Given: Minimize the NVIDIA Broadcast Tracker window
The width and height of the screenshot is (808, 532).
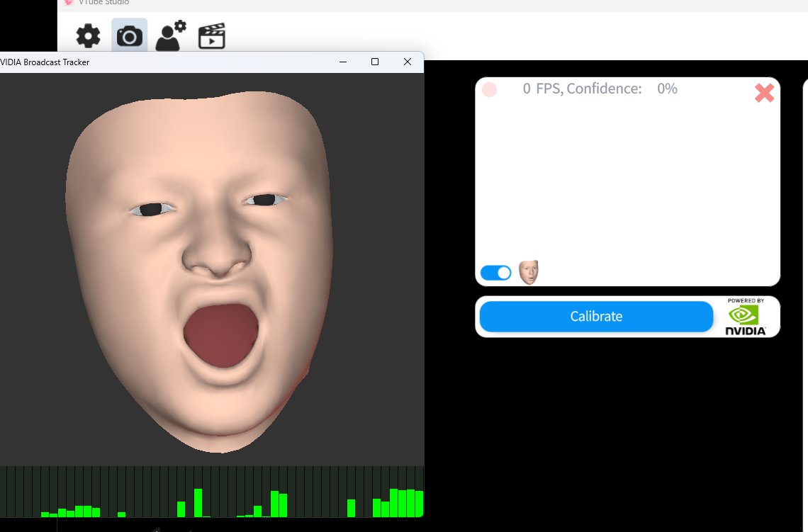Looking at the screenshot, I should click(342, 62).
